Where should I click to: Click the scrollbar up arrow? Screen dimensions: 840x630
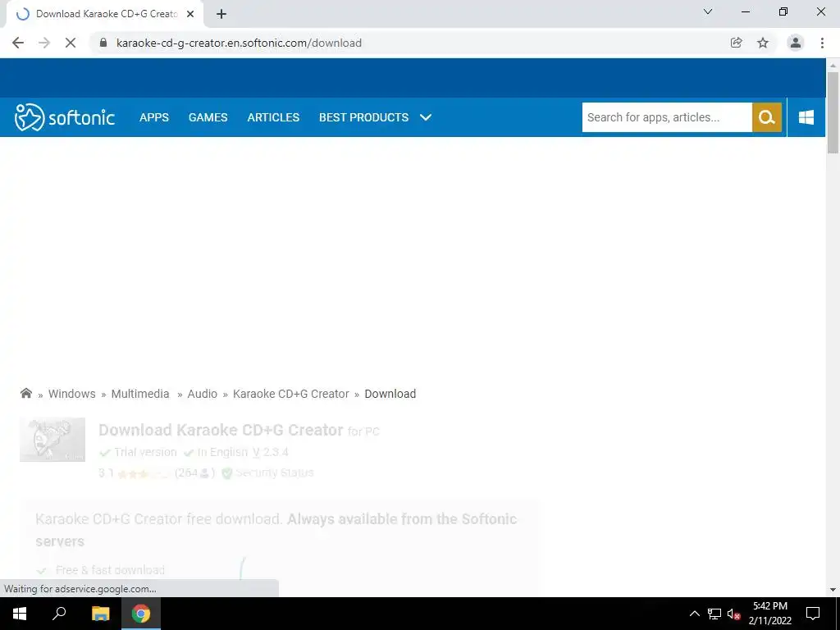[833, 66]
